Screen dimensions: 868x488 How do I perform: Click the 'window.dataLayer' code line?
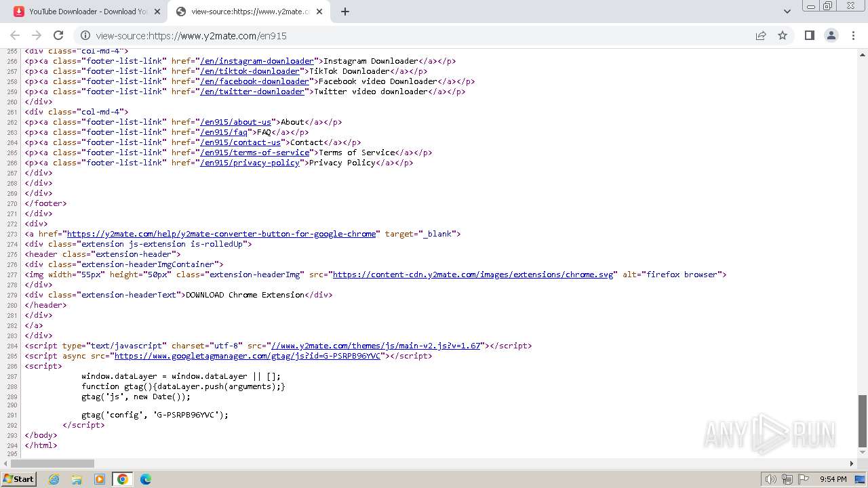(181, 376)
